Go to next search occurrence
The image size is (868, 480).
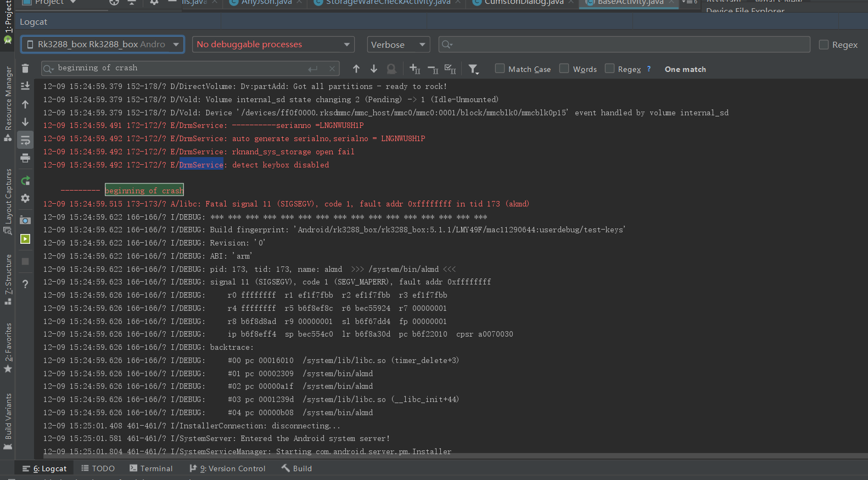point(374,69)
